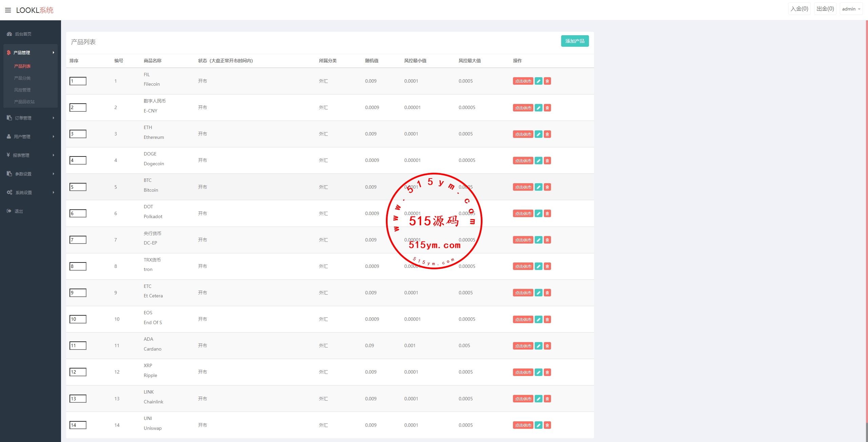Delete the DOGE Dogecoin product via trash icon
Screen dimensions: 868x442
[x=547, y=161]
